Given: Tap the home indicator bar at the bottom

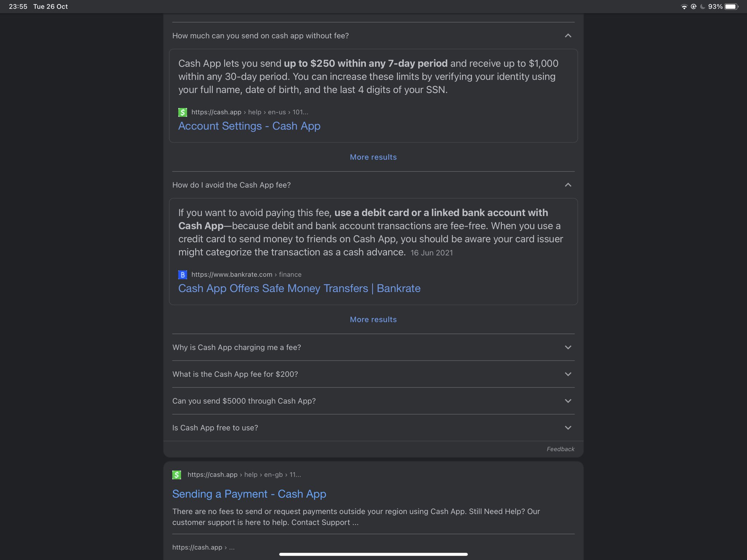Looking at the screenshot, I should pyautogui.click(x=373, y=554).
